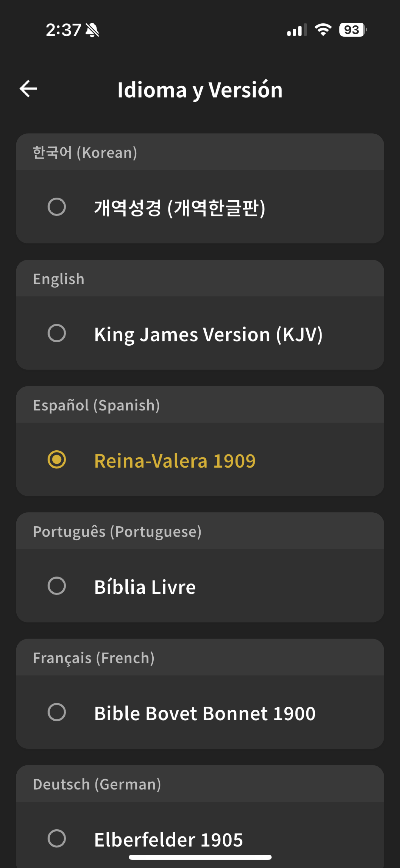Tap the battery indicator showing 93
Screen dimensions: 400x868
click(353, 30)
